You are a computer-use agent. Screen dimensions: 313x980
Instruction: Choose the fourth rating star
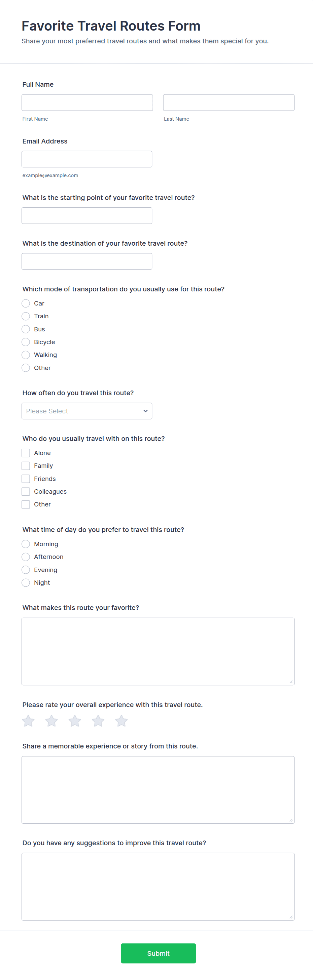coord(98,721)
